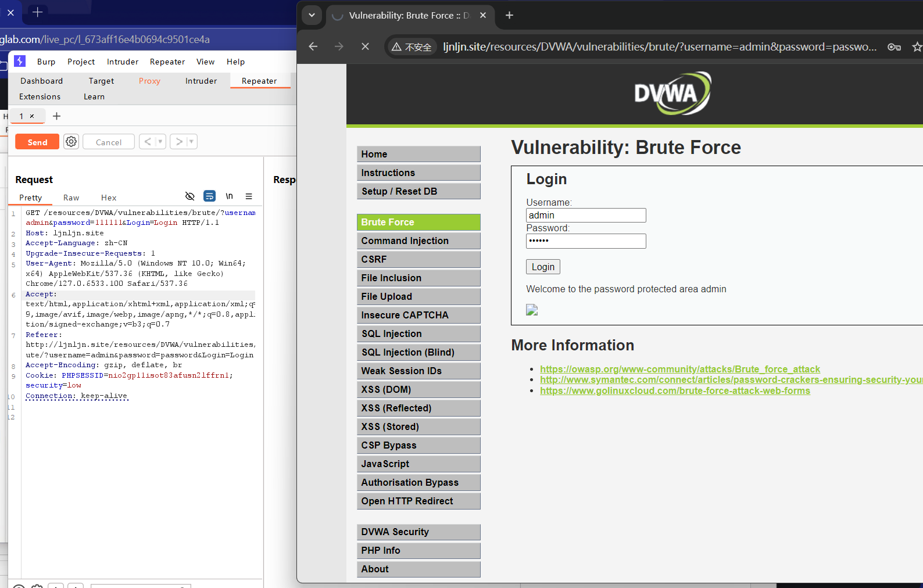This screenshot has height=588, width=923.
Task: Open a new tab in Chrome
Action: click(x=509, y=15)
